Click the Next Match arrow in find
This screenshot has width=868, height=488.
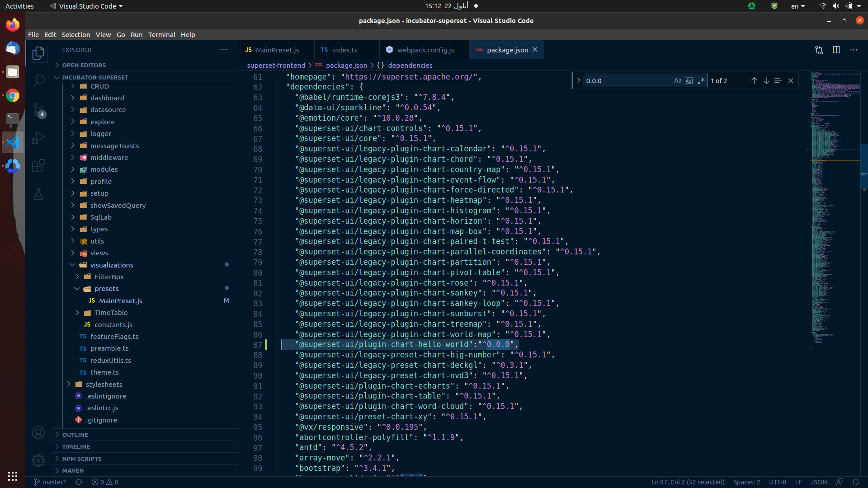[766, 80]
